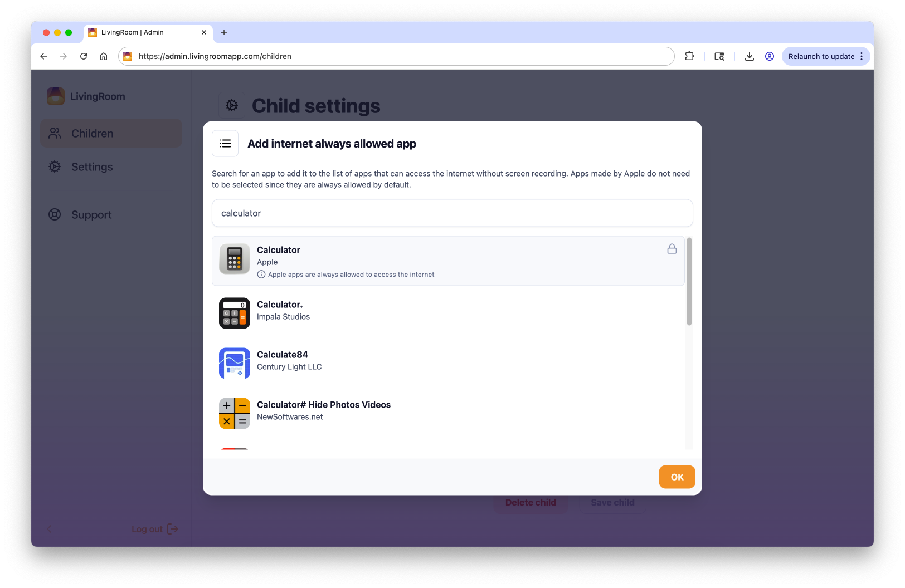
Task: Click the list icon in the dialog header
Action: (225, 143)
